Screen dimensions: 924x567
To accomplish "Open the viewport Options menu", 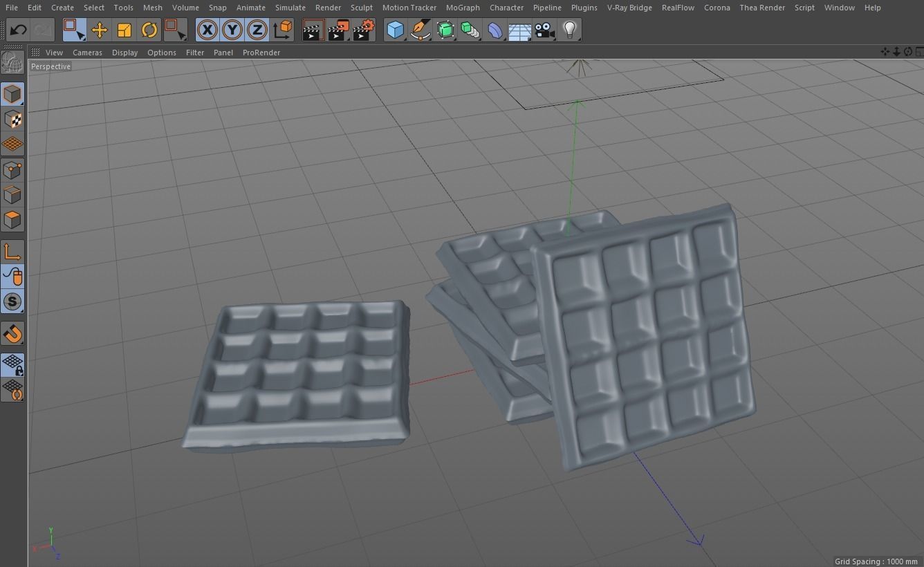I will click(162, 53).
